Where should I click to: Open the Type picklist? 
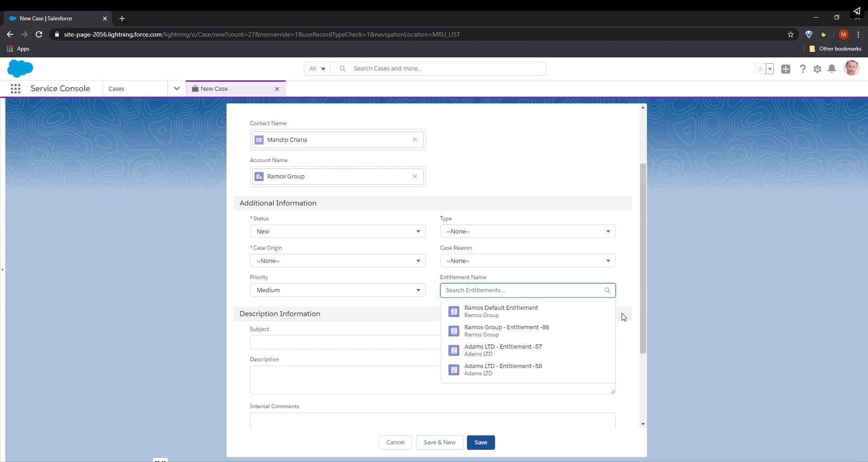(x=527, y=232)
